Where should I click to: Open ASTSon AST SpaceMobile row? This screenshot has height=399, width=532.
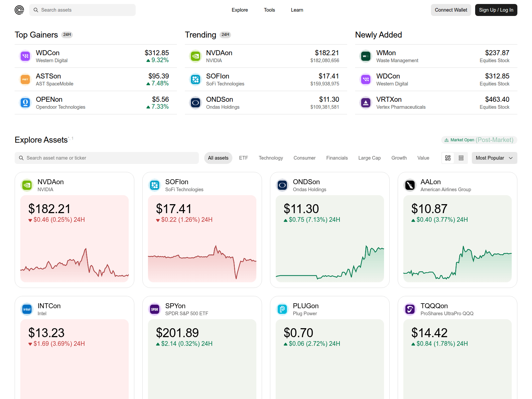coord(96,79)
